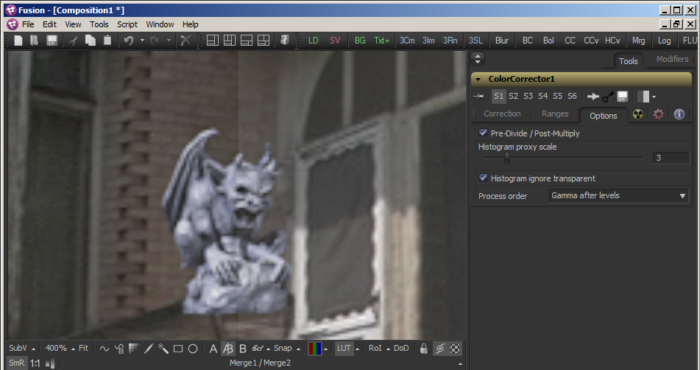Select the third window layout icon

[x=246, y=41]
